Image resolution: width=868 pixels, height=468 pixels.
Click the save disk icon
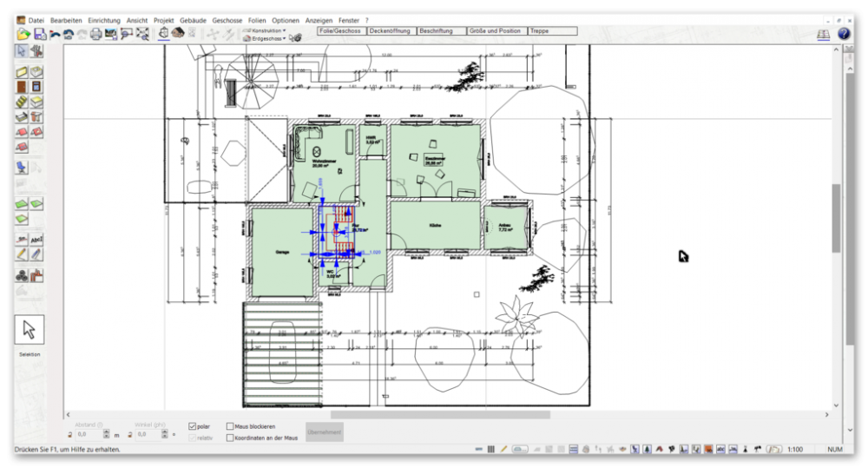tap(39, 34)
